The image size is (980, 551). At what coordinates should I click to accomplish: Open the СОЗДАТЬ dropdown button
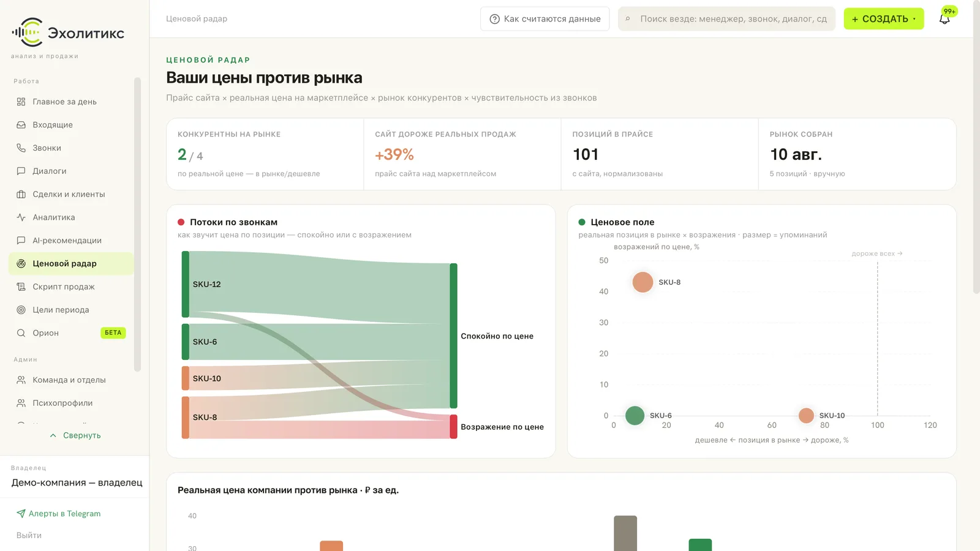point(884,19)
